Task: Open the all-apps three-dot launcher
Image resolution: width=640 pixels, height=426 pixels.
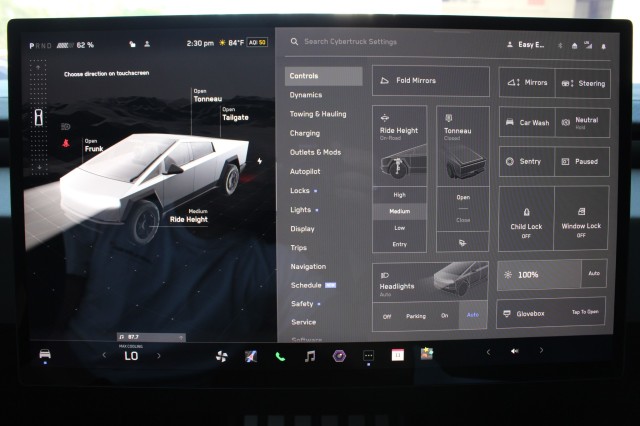Action: coord(368,355)
